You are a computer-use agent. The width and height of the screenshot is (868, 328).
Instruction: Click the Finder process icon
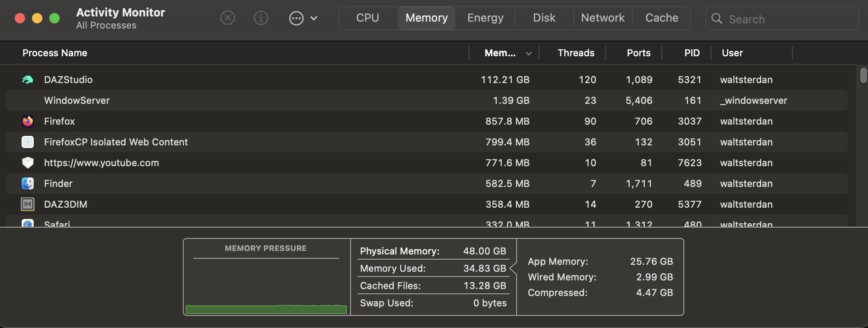pos(28,183)
